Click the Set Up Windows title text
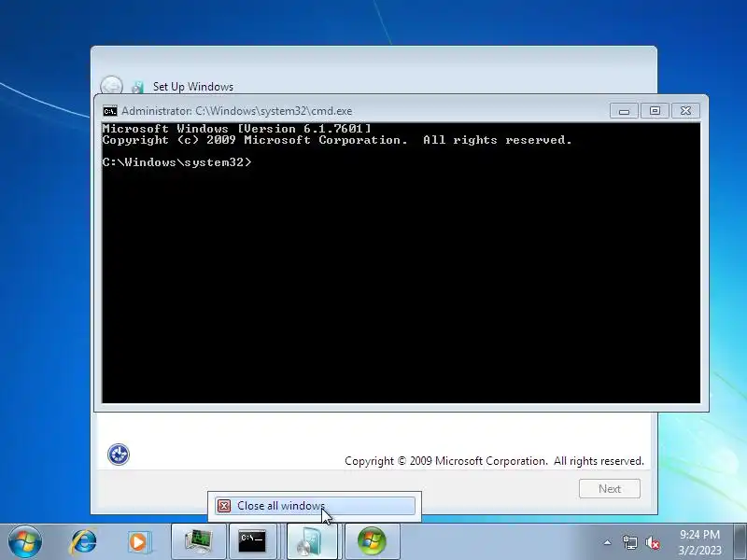The image size is (747, 560). coord(193,87)
